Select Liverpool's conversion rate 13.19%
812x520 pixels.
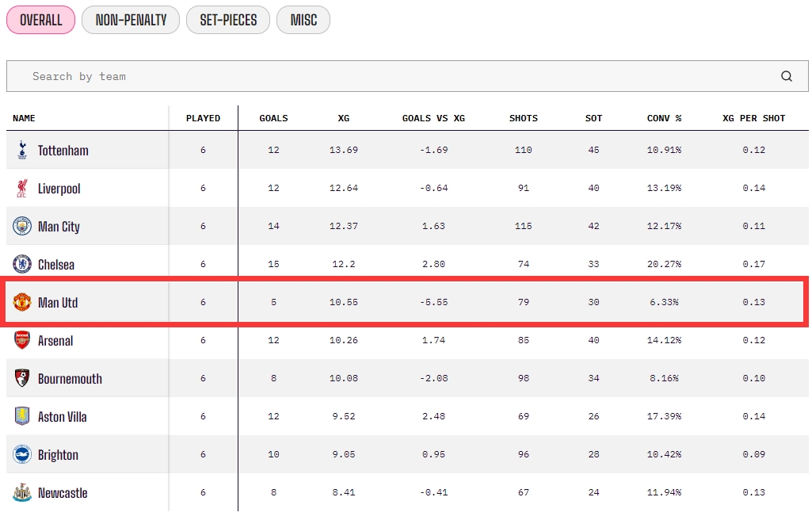(x=664, y=188)
